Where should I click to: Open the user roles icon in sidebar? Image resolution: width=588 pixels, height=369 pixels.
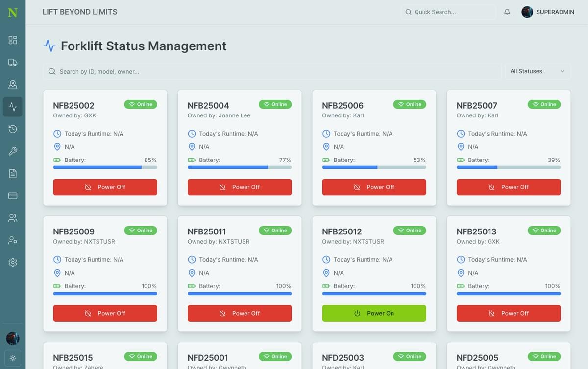click(x=13, y=240)
